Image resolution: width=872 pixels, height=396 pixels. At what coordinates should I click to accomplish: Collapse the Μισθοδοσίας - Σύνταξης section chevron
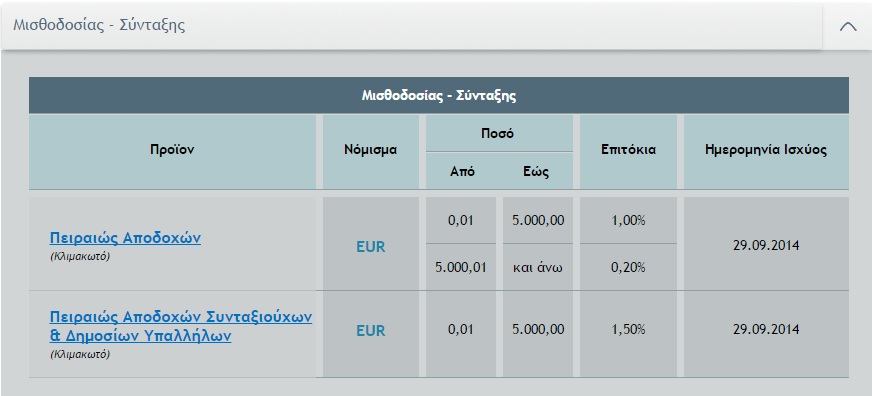pyautogui.click(x=848, y=26)
